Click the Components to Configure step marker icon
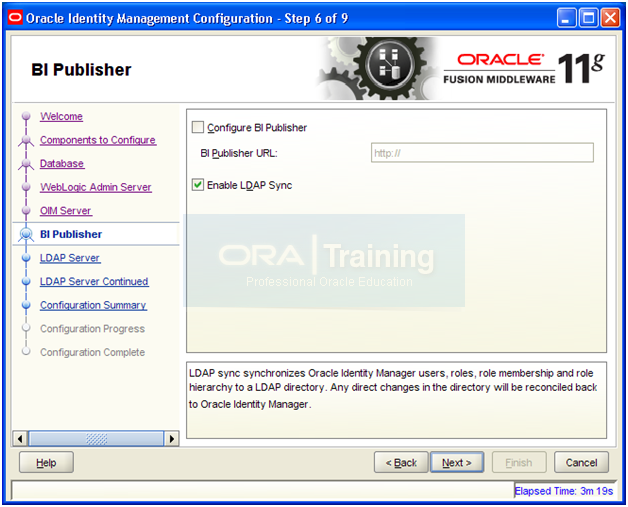The image size is (628, 507). (x=26, y=140)
